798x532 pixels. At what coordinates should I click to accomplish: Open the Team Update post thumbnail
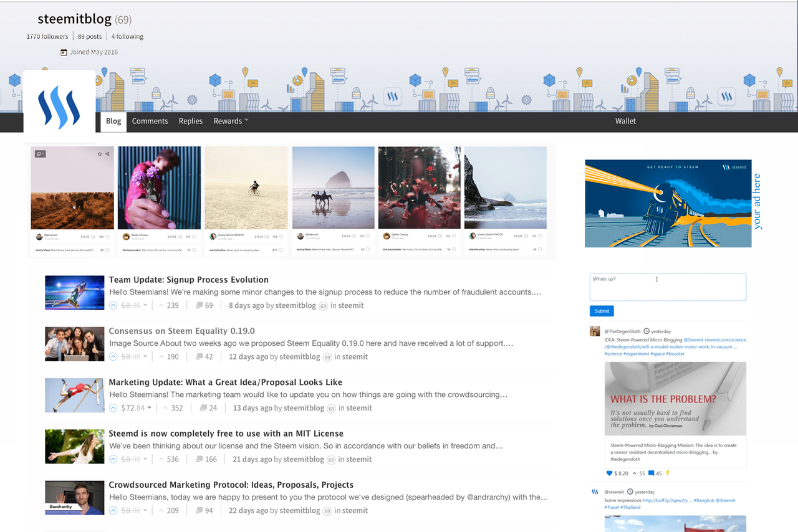pos(75,293)
